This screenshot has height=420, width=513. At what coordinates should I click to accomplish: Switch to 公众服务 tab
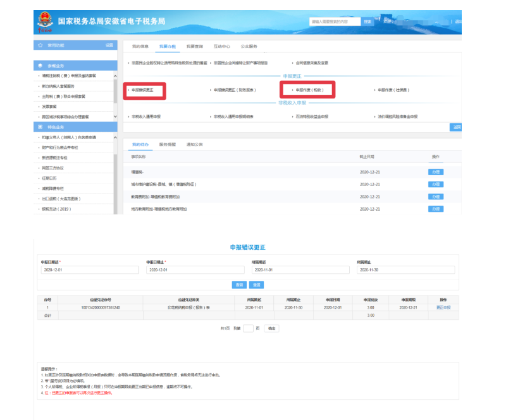click(249, 46)
